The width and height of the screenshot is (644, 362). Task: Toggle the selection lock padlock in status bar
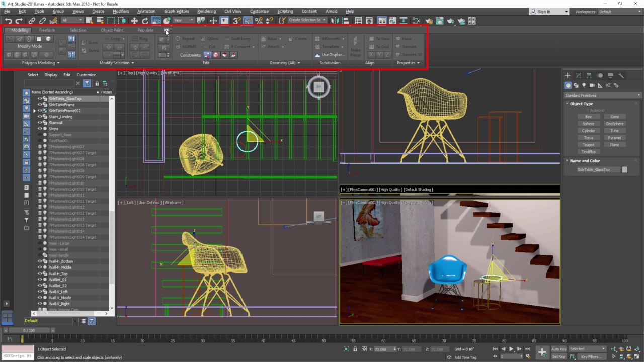click(355, 349)
